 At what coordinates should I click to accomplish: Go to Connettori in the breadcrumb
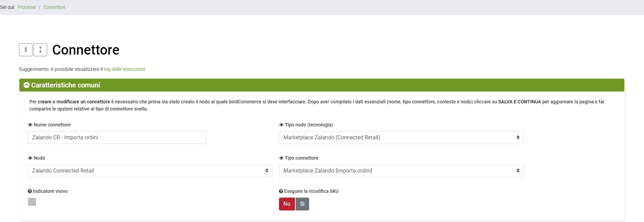54,7
